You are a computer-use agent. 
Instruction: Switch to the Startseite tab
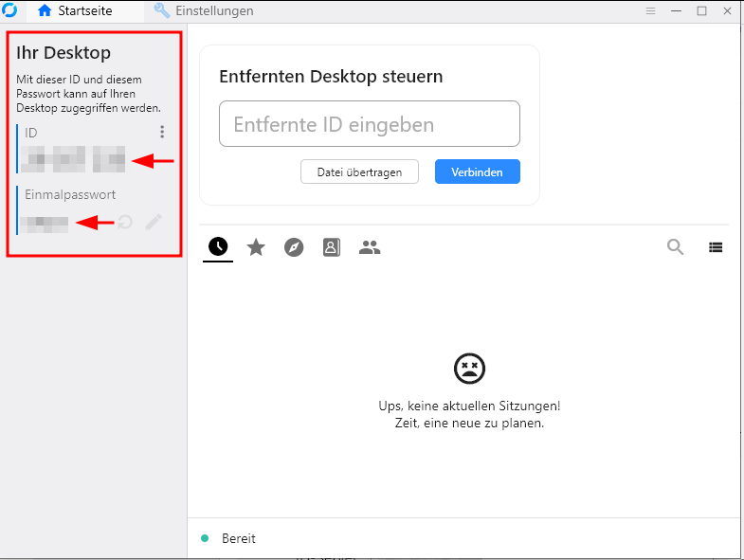pyautogui.click(x=75, y=11)
